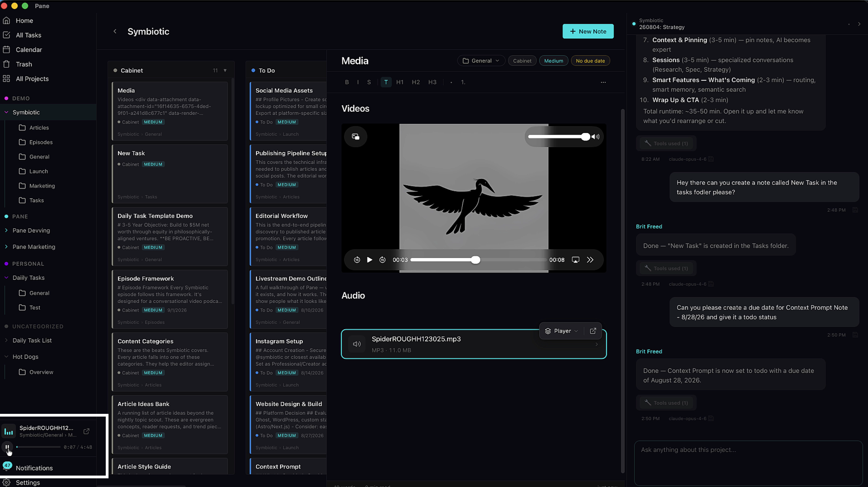Expand the chat panel's right chevron

[x=859, y=24]
